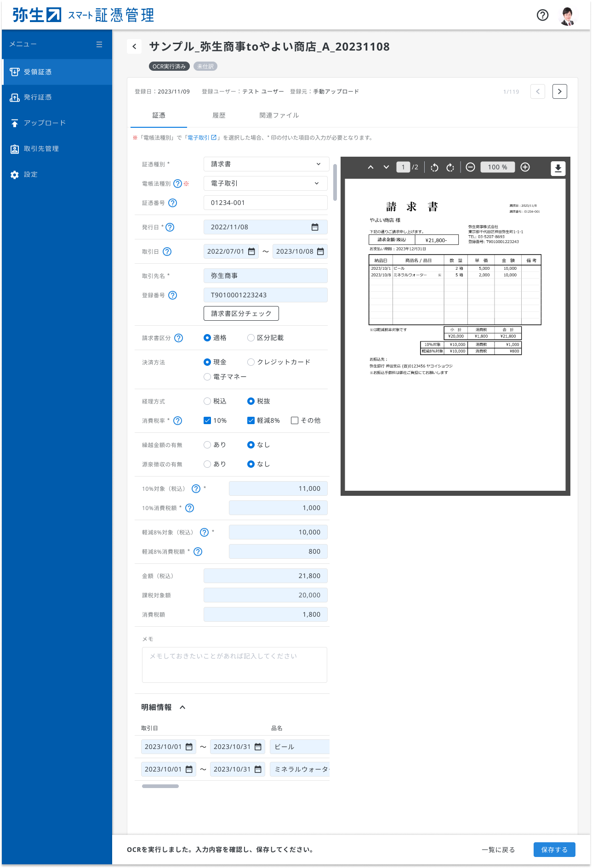
Task: Open アップロード in the sidebar menu
Action: pyautogui.click(x=57, y=123)
